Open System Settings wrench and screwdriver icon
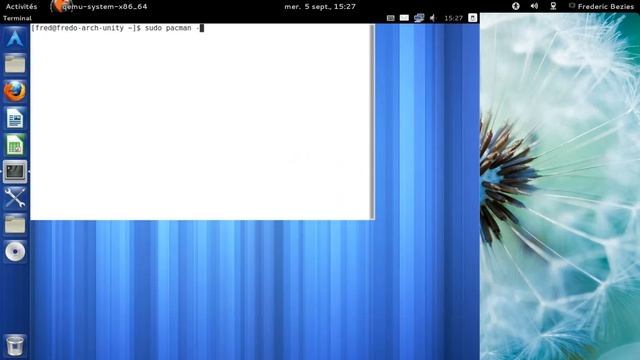The image size is (640, 360). pyautogui.click(x=15, y=198)
